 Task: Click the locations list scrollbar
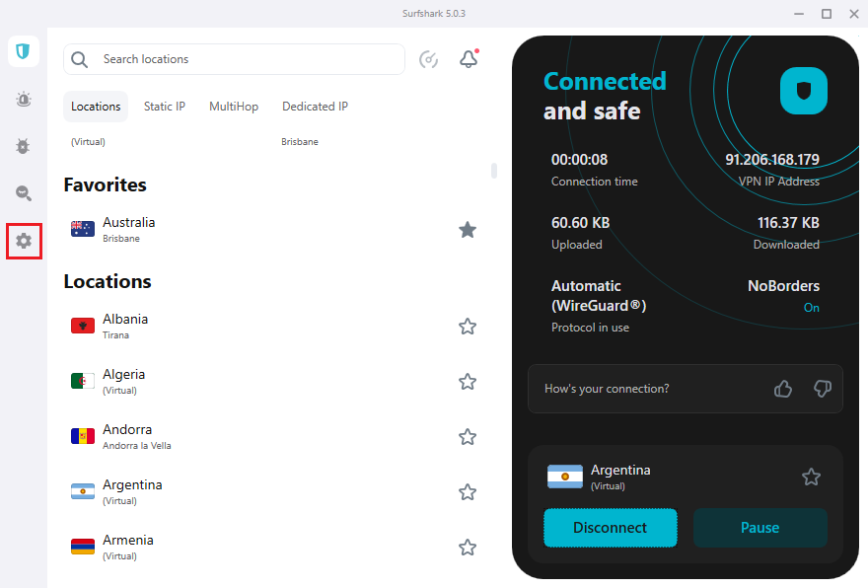click(494, 171)
